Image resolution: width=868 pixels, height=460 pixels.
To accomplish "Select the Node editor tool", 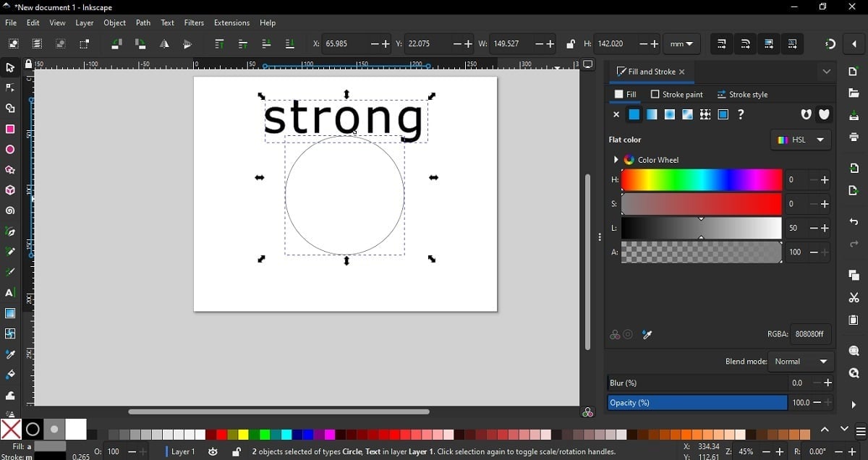I will point(10,88).
